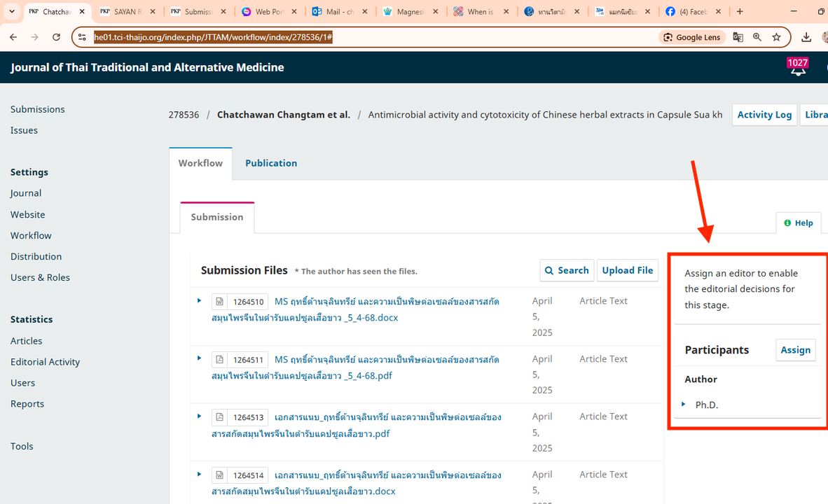Viewport: 828px width, 504px height.
Task: Click the bookmark star in address bar
Action: tap(776, 37)
